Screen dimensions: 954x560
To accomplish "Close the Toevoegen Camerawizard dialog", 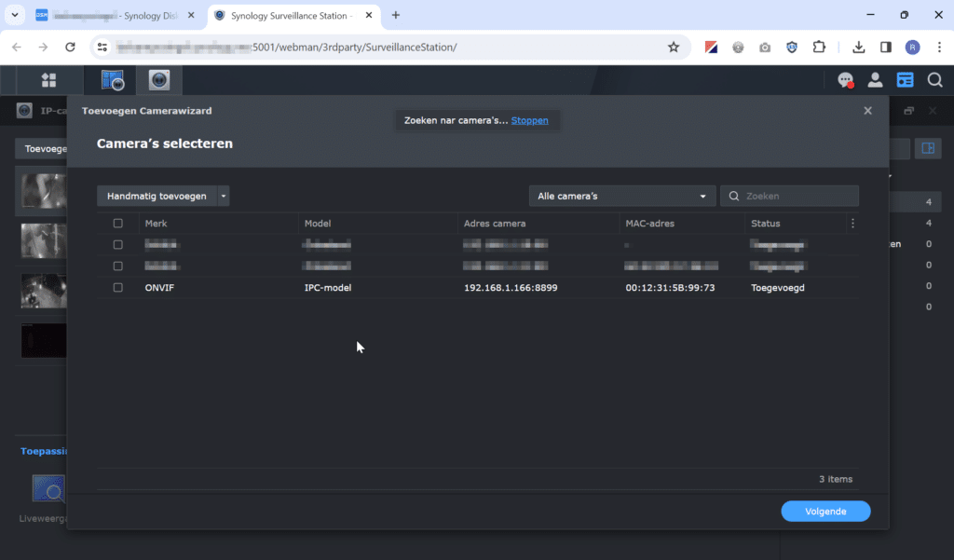I will tap(867, 111).
